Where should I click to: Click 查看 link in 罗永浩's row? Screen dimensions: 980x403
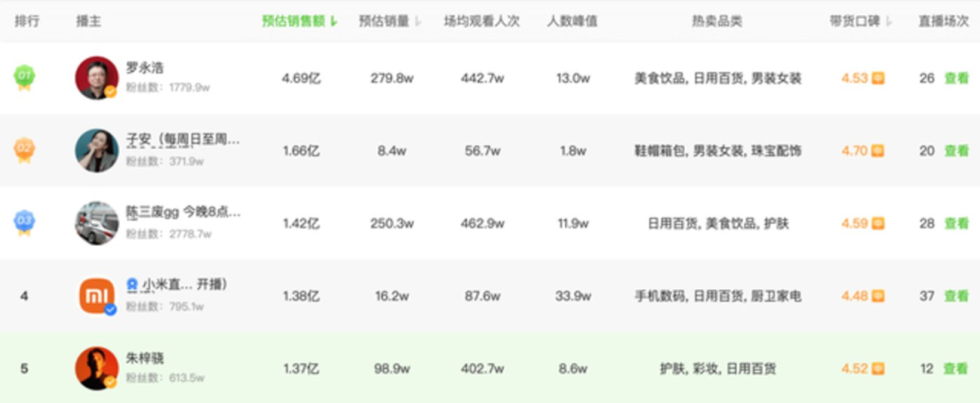tap(956, 78)
